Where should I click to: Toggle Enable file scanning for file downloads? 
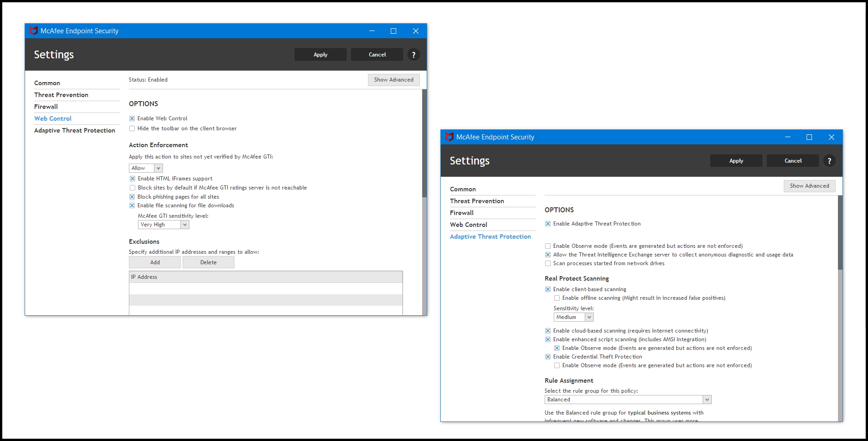coord(132,205)
